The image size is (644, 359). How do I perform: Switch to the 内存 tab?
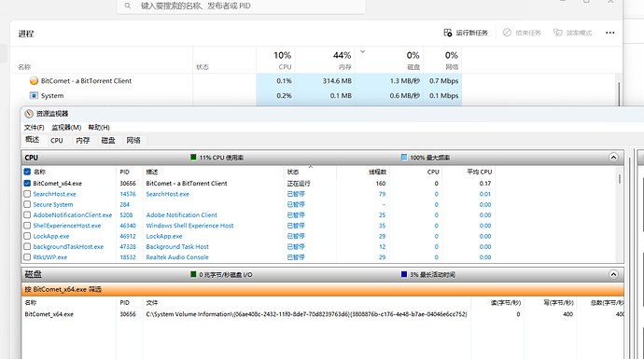point(82,140)
